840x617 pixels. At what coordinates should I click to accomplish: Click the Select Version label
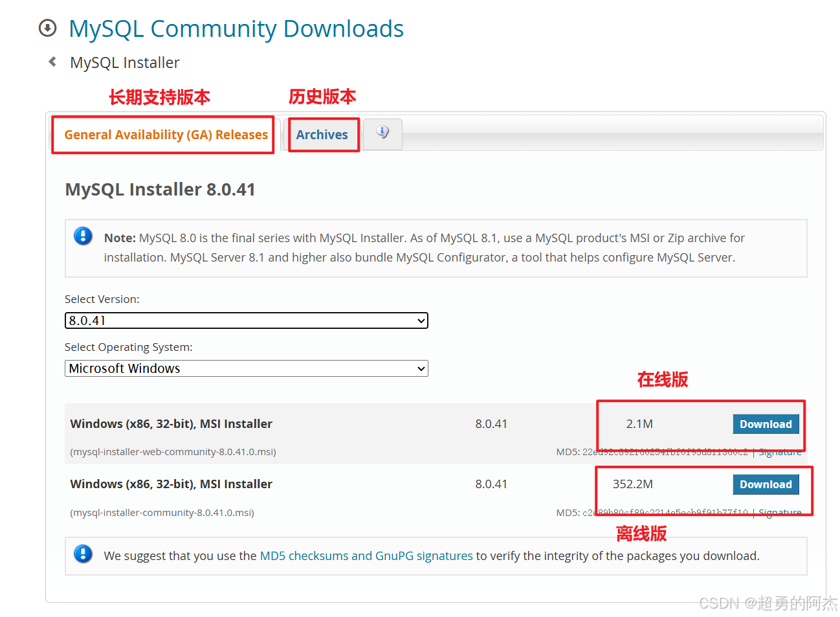[x=102, y=299]
